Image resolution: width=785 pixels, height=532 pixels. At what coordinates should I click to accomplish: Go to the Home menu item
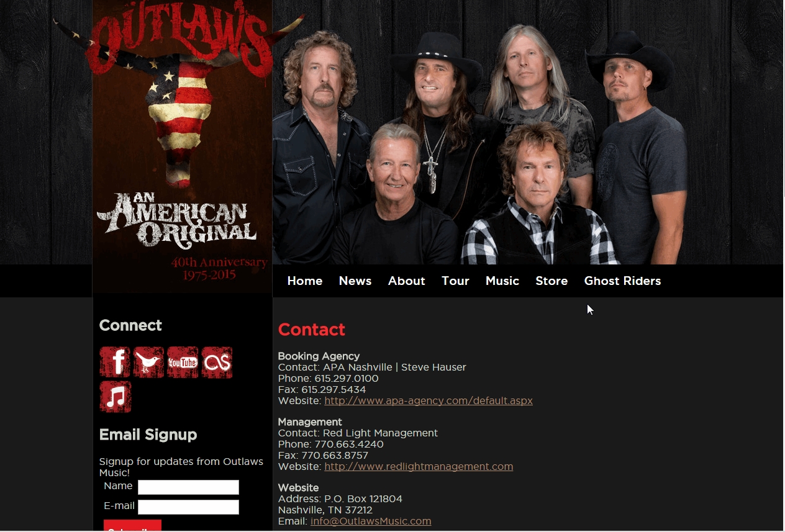305,281
